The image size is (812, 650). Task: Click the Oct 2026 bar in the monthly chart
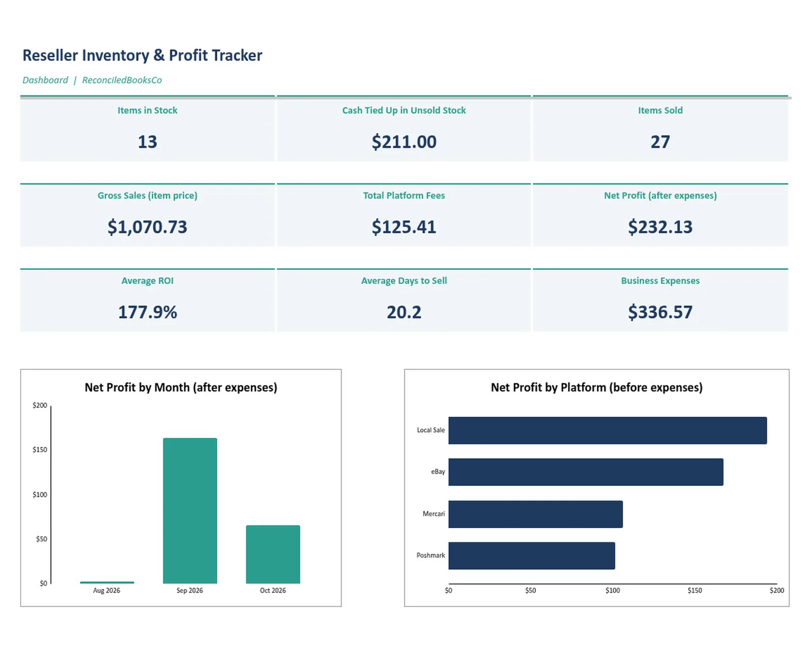(x=273, y=555)
